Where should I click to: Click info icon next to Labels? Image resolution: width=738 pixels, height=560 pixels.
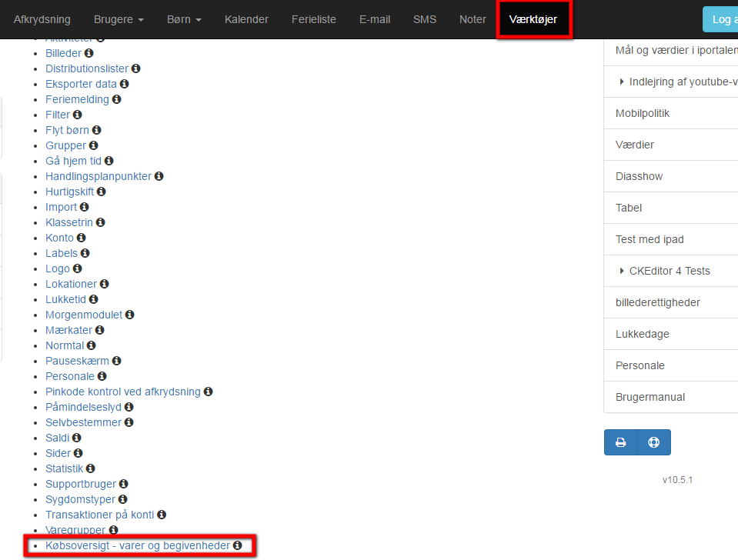point(85,253)
